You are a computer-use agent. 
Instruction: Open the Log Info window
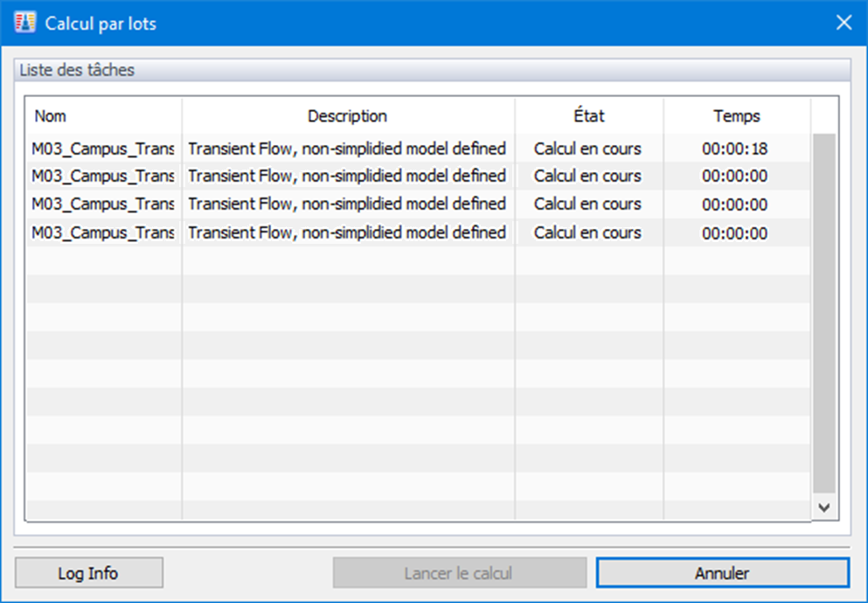click(88, 573)
